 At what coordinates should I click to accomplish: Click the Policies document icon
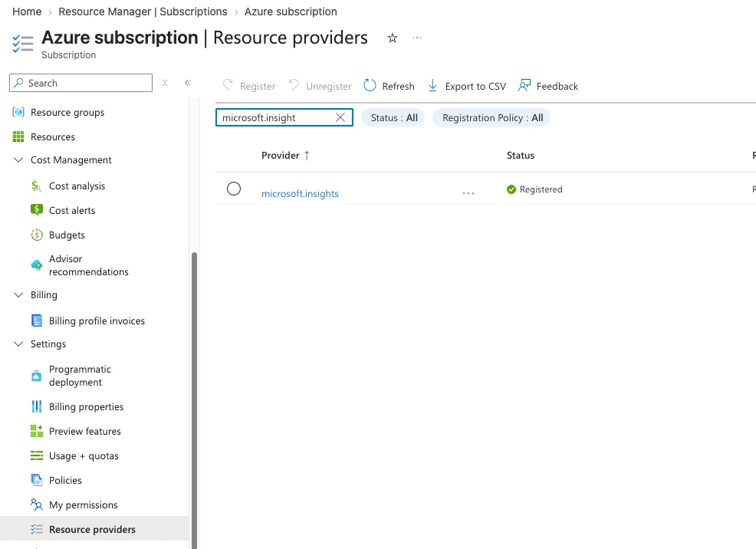coord(37,480)
